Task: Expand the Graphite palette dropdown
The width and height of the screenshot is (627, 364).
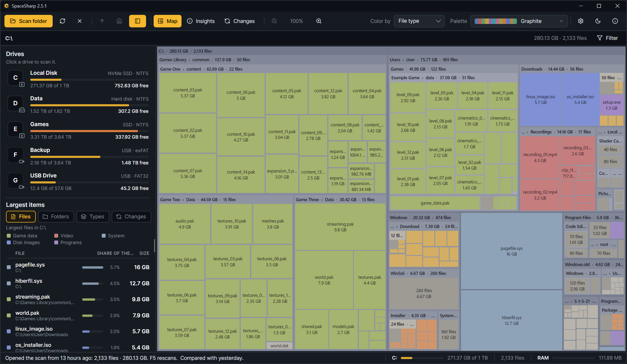Action: 519,21
